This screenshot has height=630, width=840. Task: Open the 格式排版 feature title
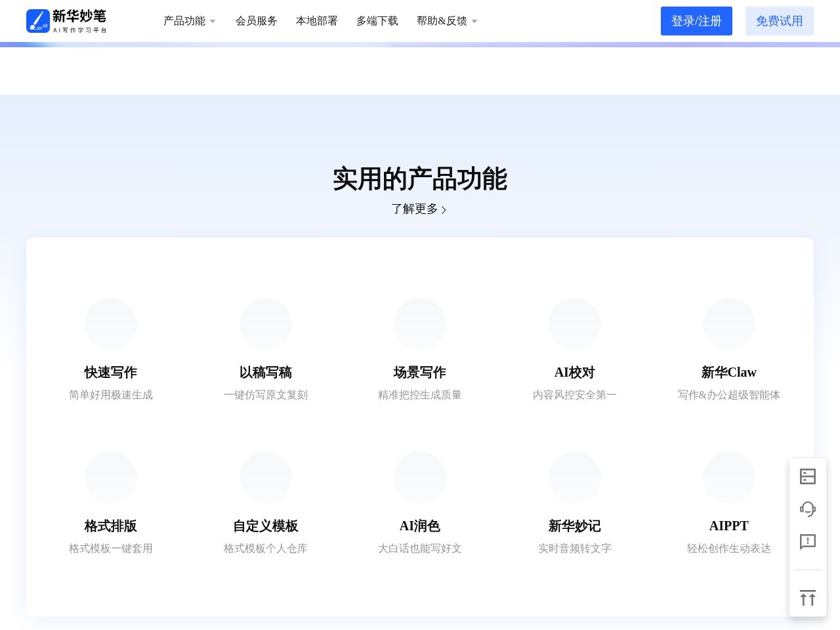click(111, 526)
